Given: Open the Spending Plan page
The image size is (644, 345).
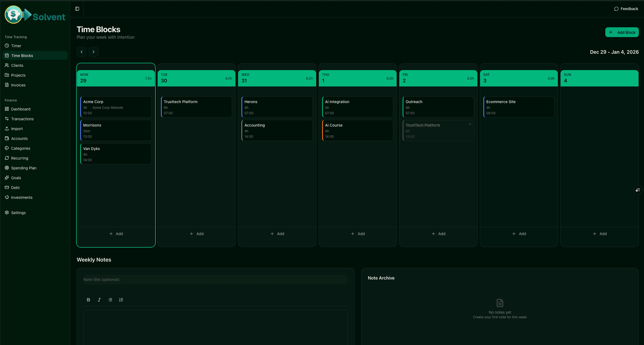Looking at the screenshot, I should pyautogui.click(x=24, y=168).
